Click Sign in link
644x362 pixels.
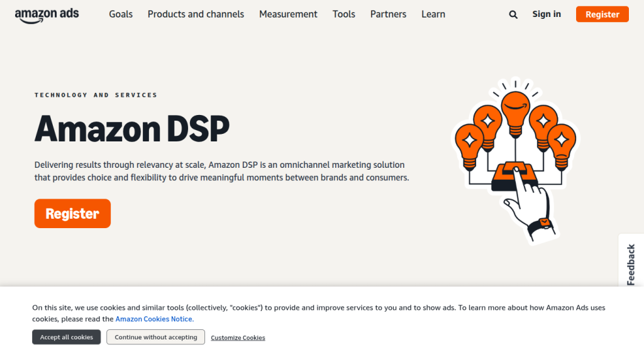547,14
